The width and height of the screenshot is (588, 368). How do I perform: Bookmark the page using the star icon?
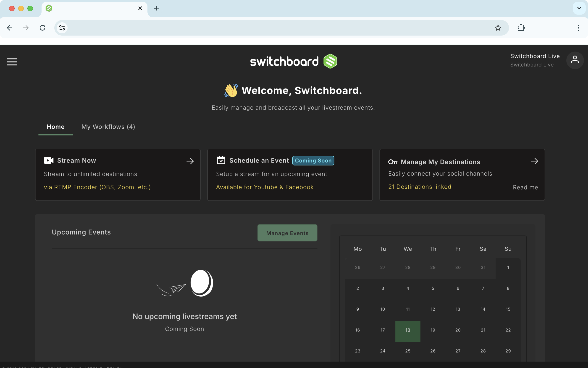(498, 28)
